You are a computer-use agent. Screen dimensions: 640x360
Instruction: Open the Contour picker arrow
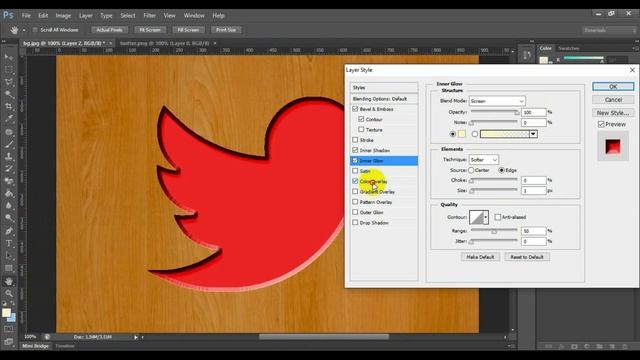click(486, 218)
